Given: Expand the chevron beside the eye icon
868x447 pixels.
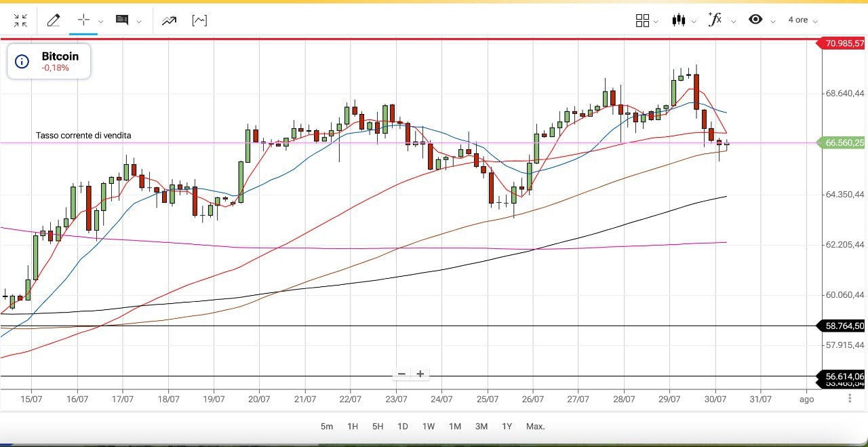Looking at the screenshot, I should [x=772, y=22].
